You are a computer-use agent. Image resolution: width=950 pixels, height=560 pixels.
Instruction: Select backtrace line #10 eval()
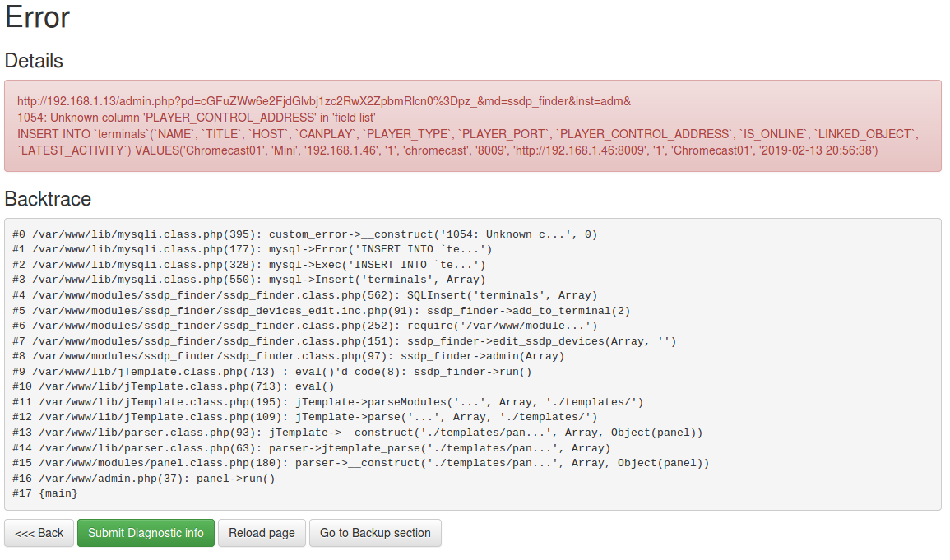pyautogui.click(x=174, y=386)
